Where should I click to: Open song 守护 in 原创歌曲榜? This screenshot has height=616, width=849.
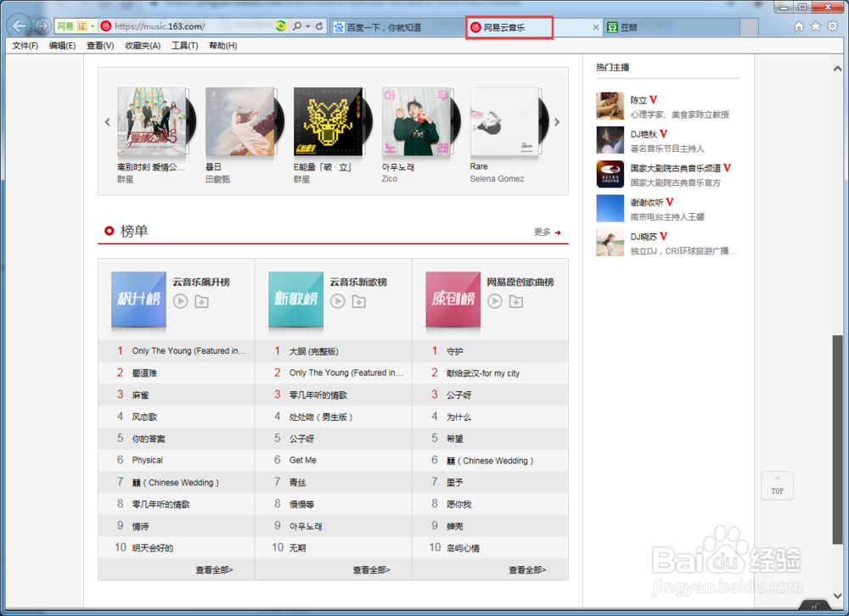455,351
